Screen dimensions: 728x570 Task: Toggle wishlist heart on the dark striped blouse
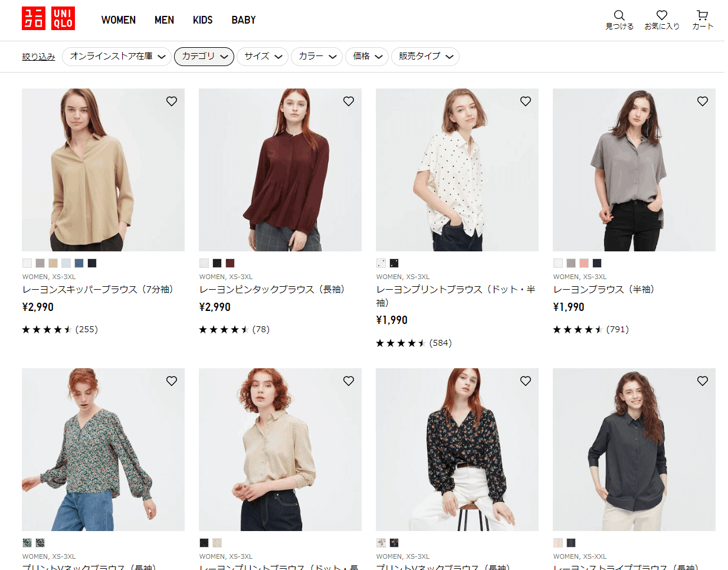(x=702, y=381)
